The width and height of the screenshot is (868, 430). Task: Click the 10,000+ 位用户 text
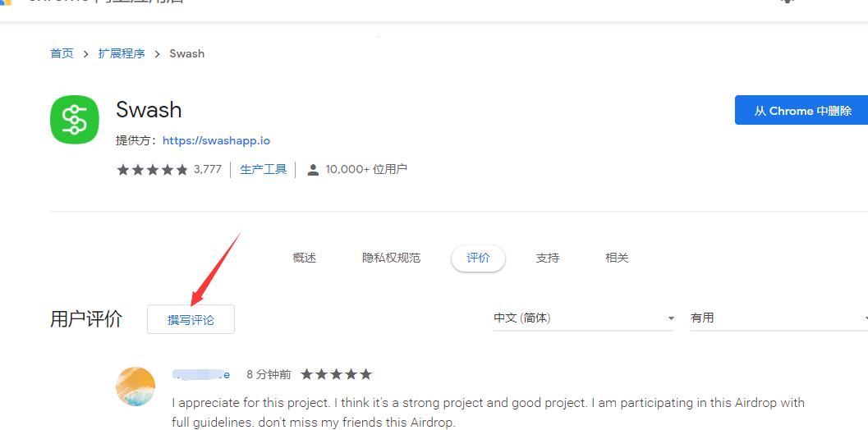tap(366, 169)
